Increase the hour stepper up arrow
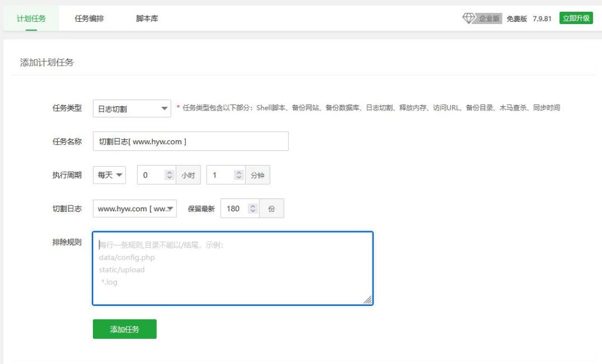Screen dimensions: 602x364 point(169,172)
